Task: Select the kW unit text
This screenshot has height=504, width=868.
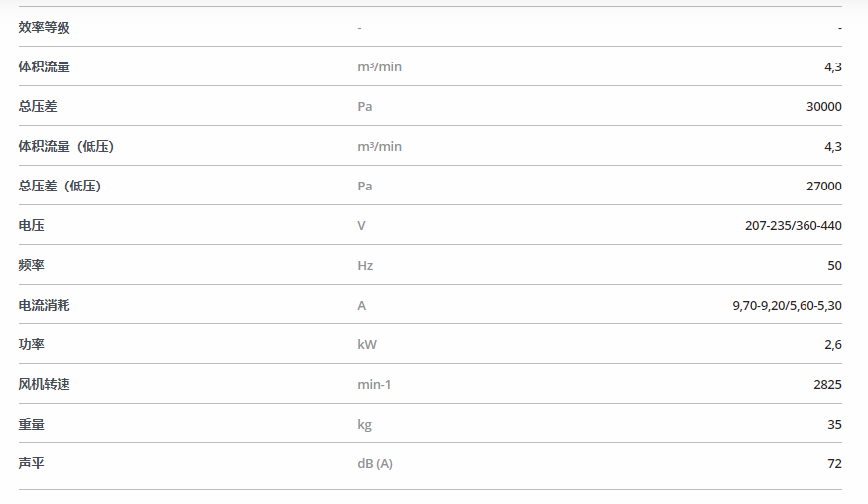Action: tap(366, 344)
